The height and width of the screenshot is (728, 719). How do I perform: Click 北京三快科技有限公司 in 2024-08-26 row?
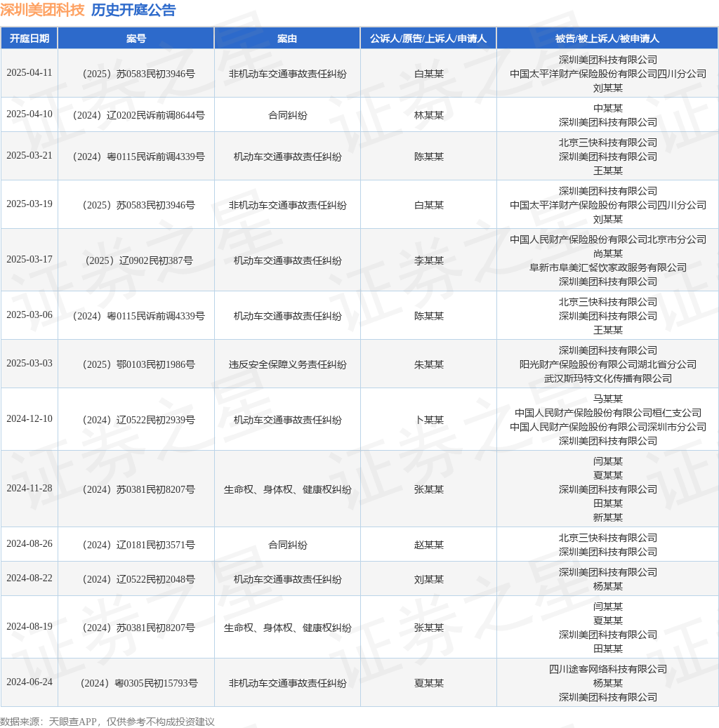(x=608, y=538)
